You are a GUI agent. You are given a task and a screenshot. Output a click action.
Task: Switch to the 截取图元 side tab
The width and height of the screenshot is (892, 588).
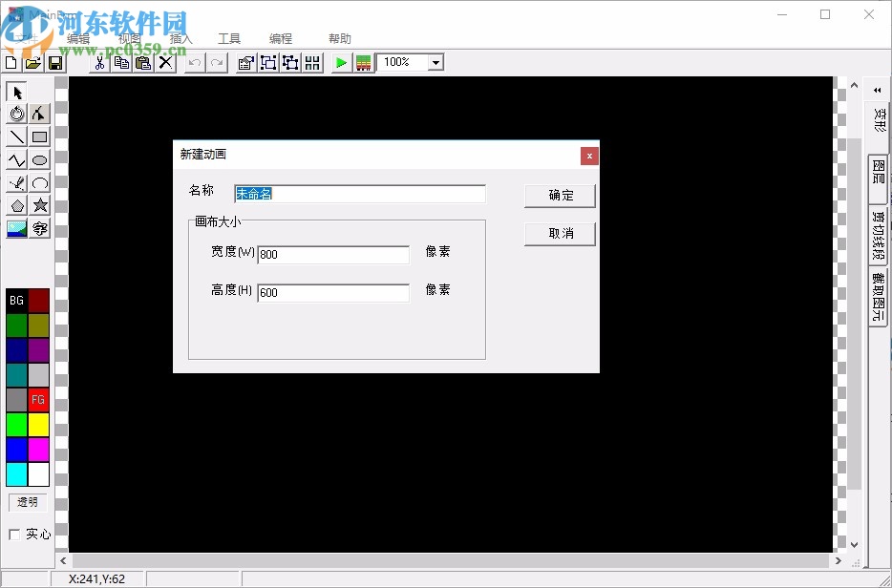point(879,296)
